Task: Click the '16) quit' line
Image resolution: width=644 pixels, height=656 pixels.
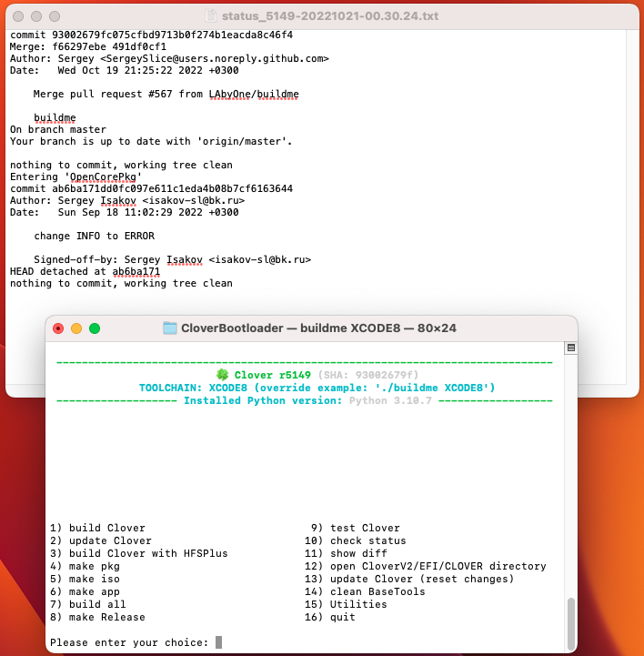Action: click(330, 617)
